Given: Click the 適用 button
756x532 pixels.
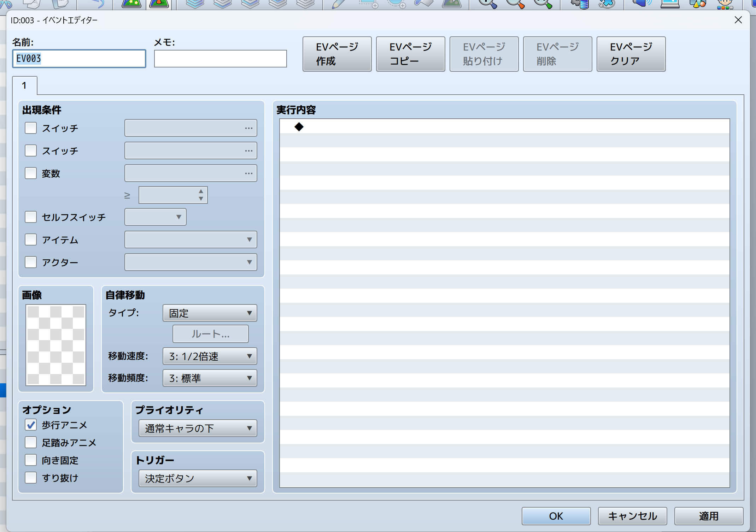Looking at the screenshot, I should click(x=708, y=516).
